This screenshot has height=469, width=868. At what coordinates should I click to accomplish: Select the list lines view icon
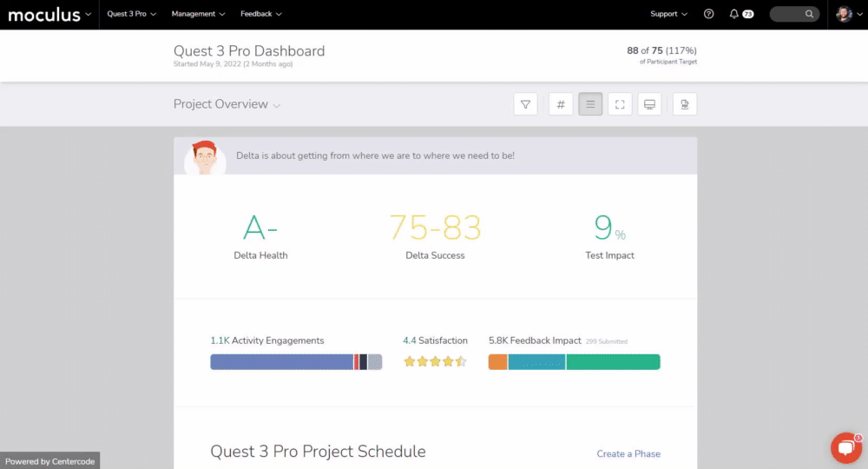tap(590, 104)
